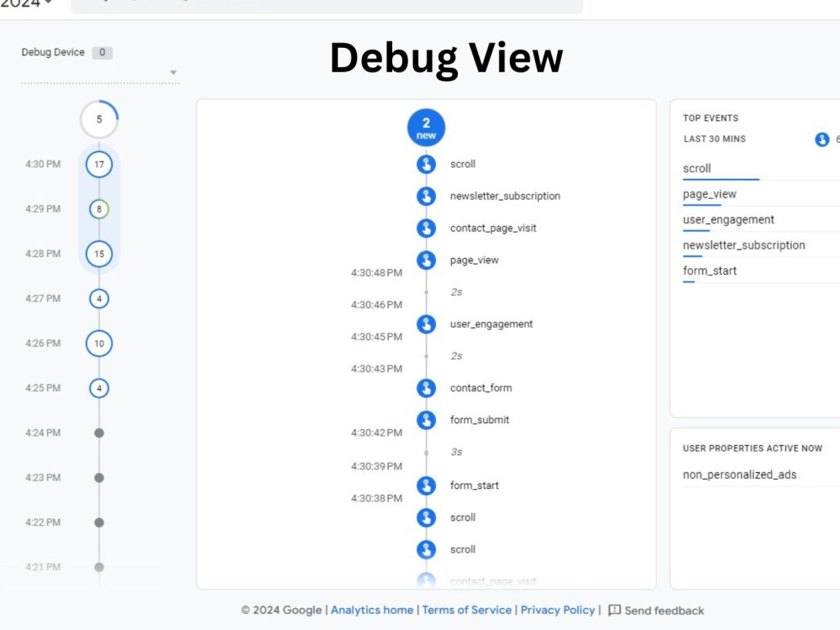The width and height of the screenshot is (840, 630).
Task: Click the non_personalized_ads user property
Action: point(739,475)
